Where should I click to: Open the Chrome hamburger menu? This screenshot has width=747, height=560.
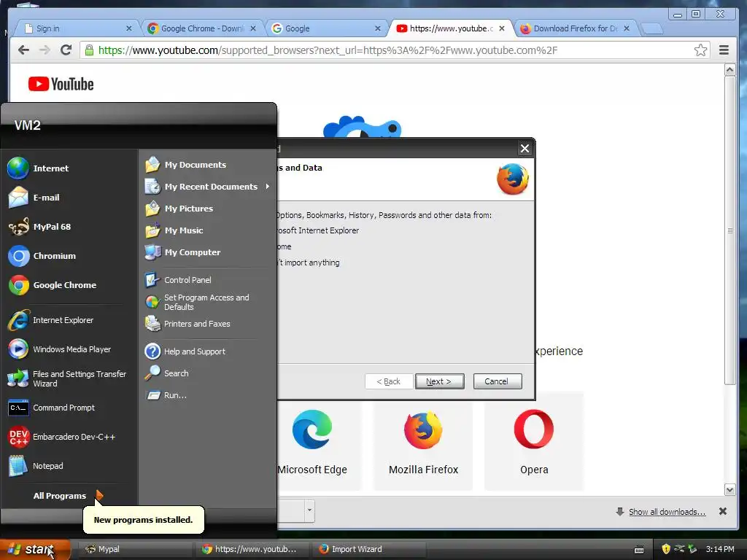724,50
